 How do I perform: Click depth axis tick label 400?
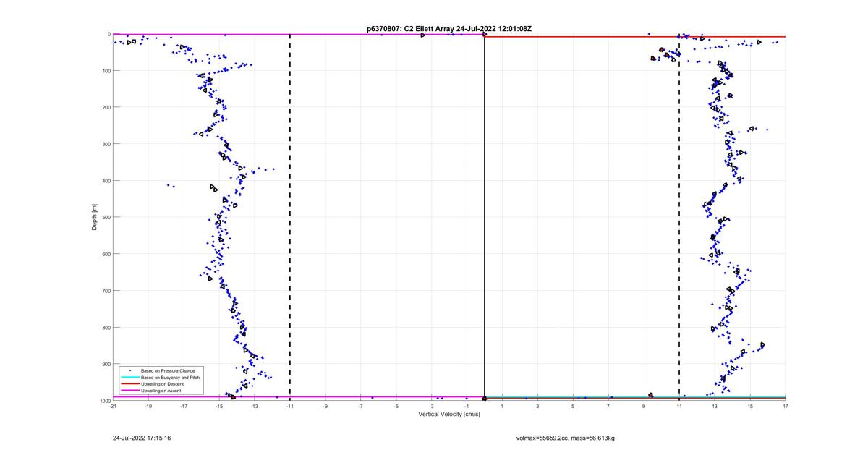(x=106, y=181)
